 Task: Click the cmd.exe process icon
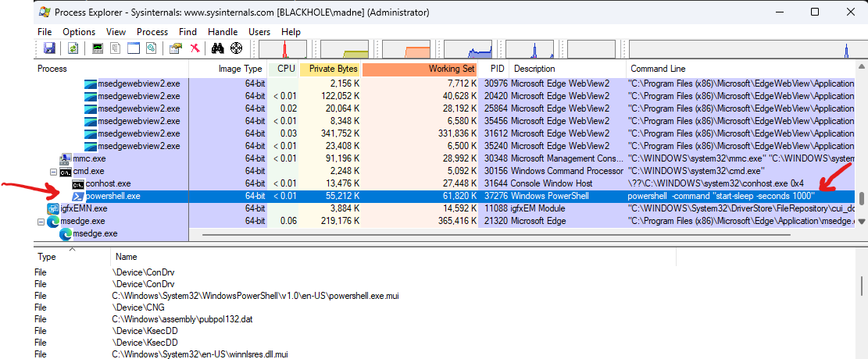(x=66, y=172)
